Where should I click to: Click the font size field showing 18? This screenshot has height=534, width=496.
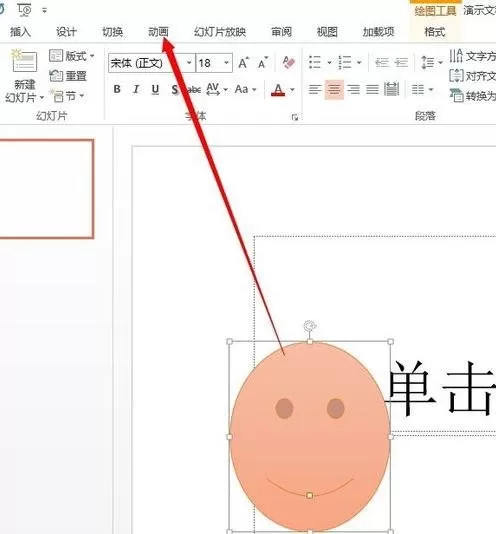coord(209,63)
